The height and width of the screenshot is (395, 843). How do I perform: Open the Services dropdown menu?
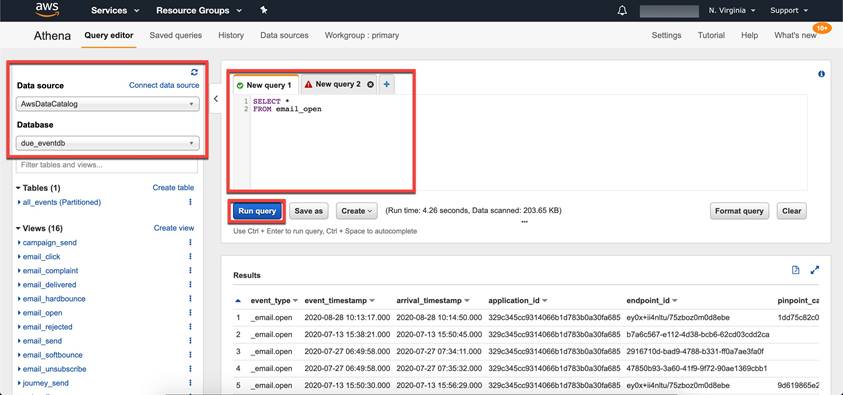click(115, 10)
